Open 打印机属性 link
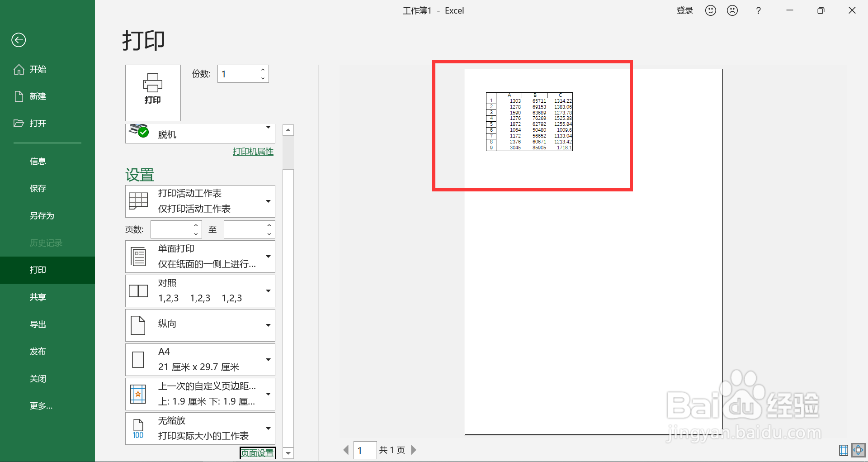Image resolution: width=868 pixels, height=462 pixels. (253, 152)
